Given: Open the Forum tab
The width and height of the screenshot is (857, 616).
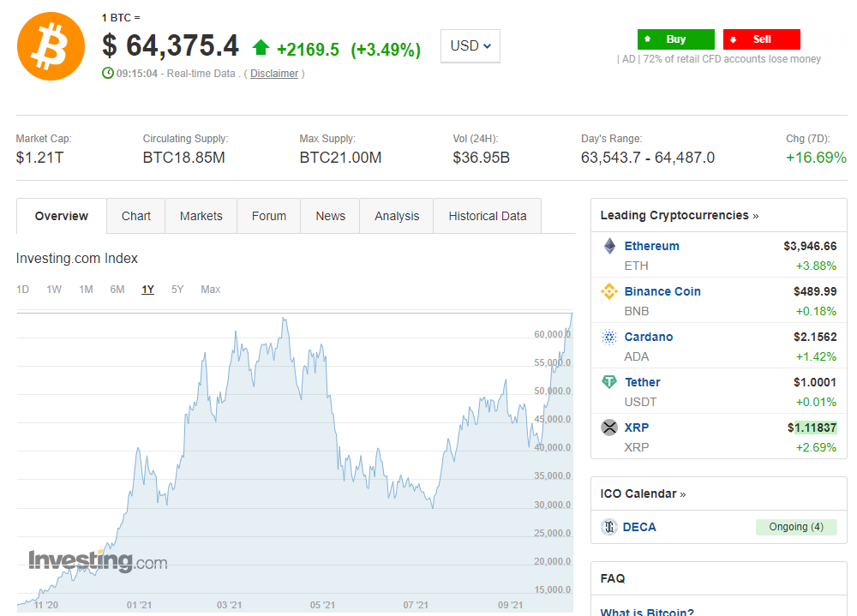Looking at the screenshot, I should pyautogui.click(x=269, y=216).
